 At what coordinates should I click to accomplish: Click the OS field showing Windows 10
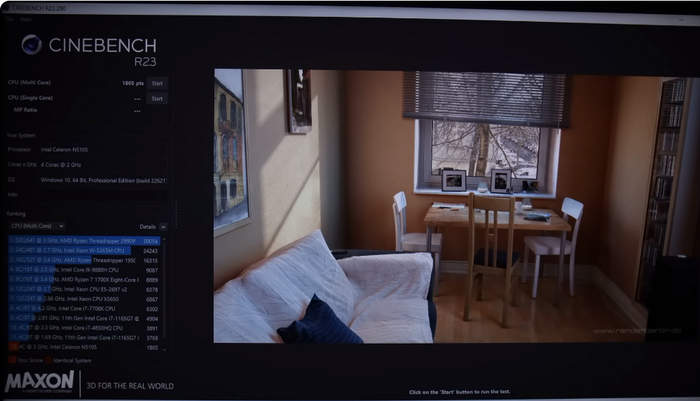click(x=102, y=180)
